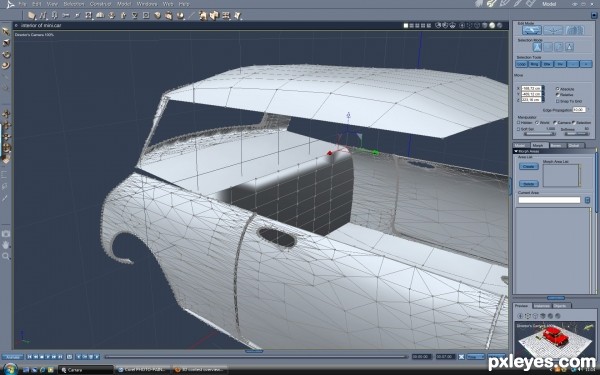Image resolution: width=600 pixels, height=375 pixels.
Task: Open the File menu
Action: (x=23, y=4)
